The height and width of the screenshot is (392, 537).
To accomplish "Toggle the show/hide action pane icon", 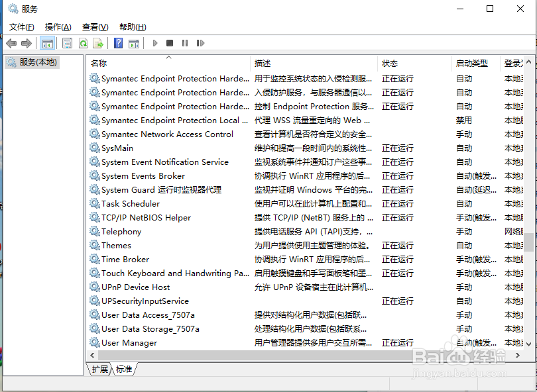I will 134,43.
